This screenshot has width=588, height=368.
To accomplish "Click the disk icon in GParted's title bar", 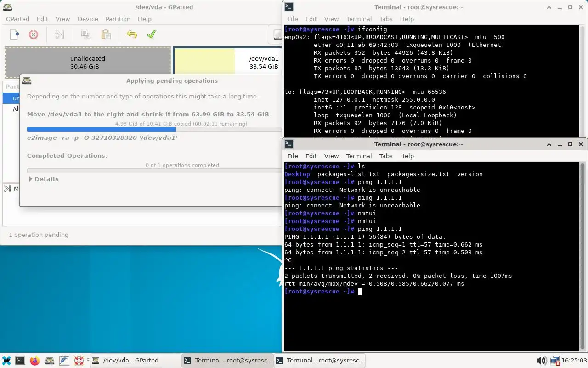I will point(8,7).
